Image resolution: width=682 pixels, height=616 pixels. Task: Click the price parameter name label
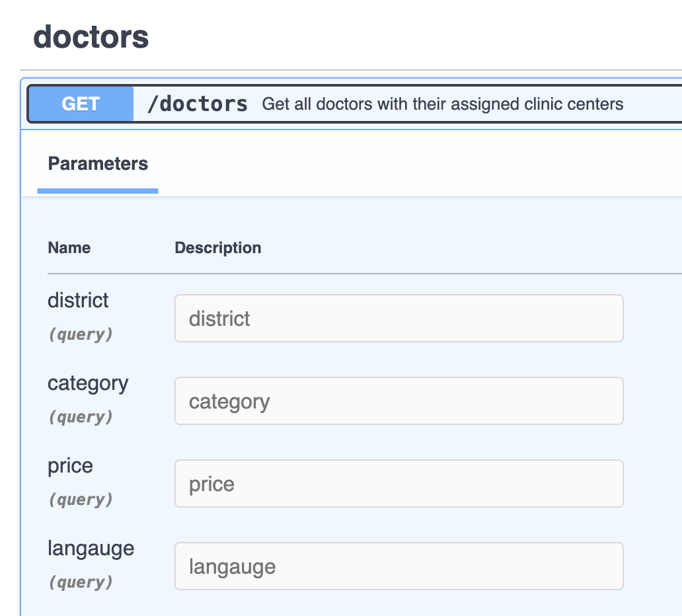(x=70, y=466)
